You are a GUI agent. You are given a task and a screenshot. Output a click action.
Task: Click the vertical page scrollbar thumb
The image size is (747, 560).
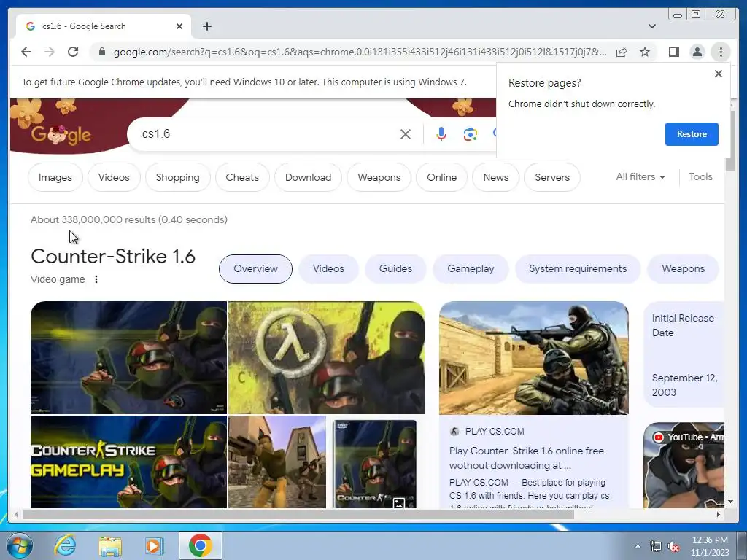click(729, 141)
